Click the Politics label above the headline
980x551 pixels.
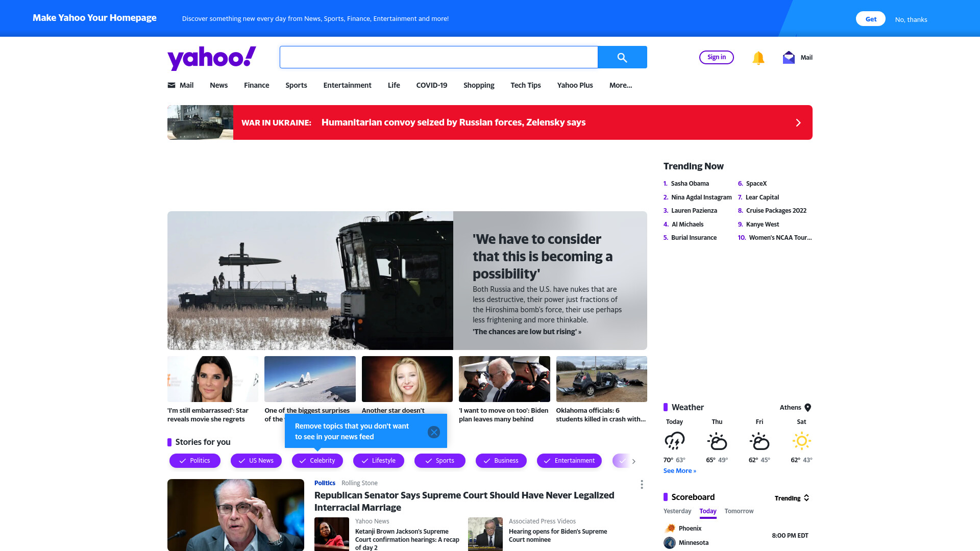[325, 483]
